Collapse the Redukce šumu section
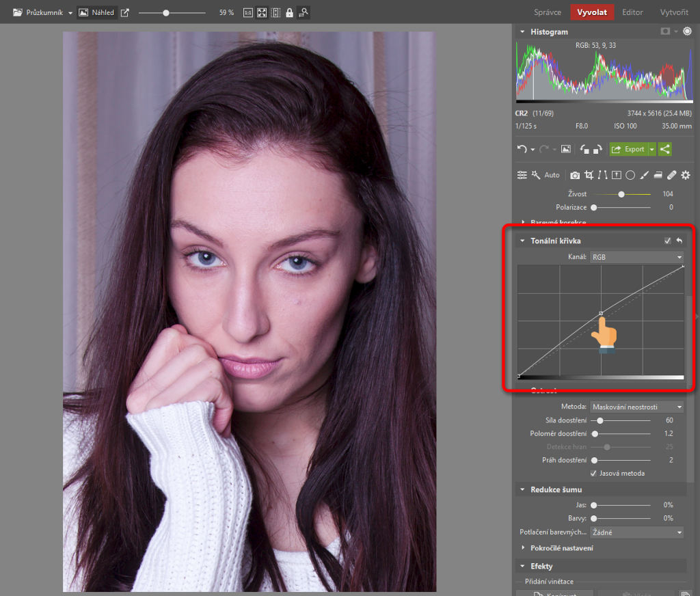Image resolution: width=700 pixels, height=596 pixels. tap(522, 490)
